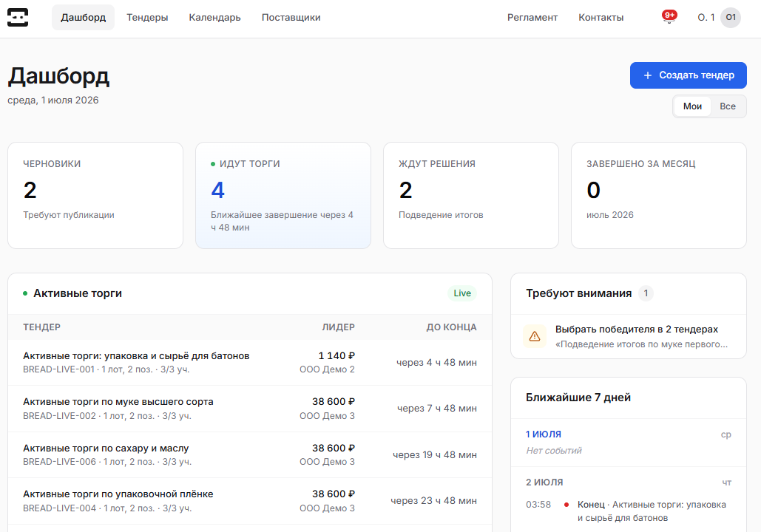Click the Live badge
Image resolution: width=761 pixels, height=532 pixels.
[x=462, y=293]
